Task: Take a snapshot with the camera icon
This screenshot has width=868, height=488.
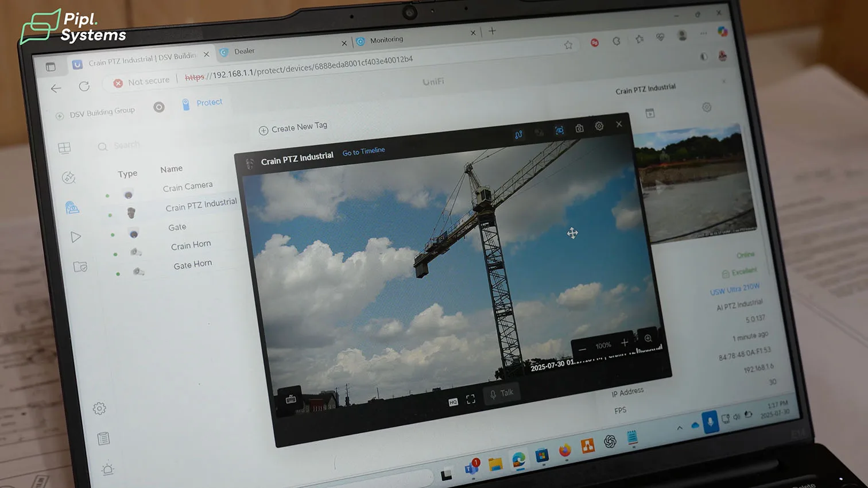Action: [579, 129]
